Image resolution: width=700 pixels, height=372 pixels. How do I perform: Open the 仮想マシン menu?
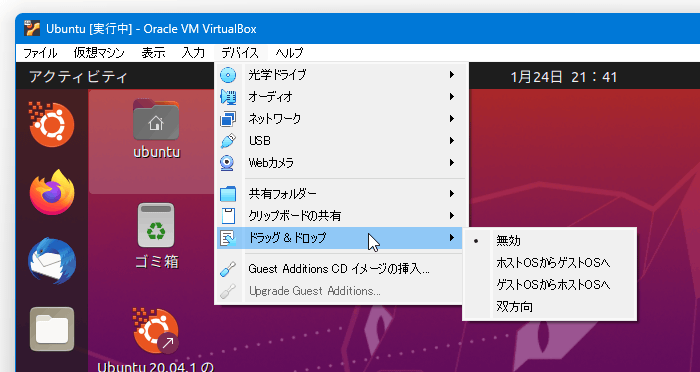click(x=99, y=53)
